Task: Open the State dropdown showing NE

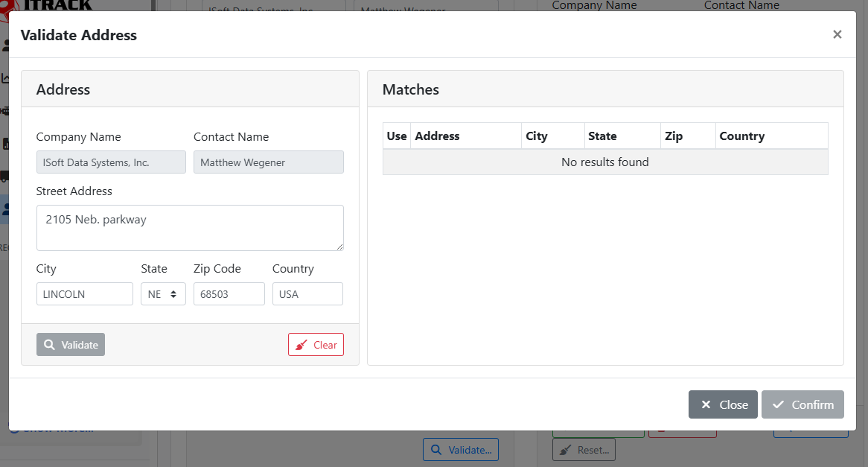Action: click(163, 293)
